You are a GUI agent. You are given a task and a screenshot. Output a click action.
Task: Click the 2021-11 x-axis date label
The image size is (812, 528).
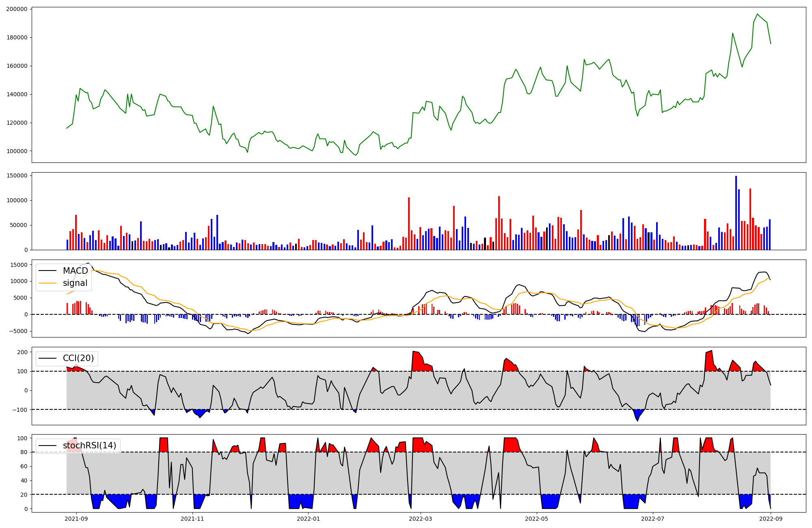point(192,519)
